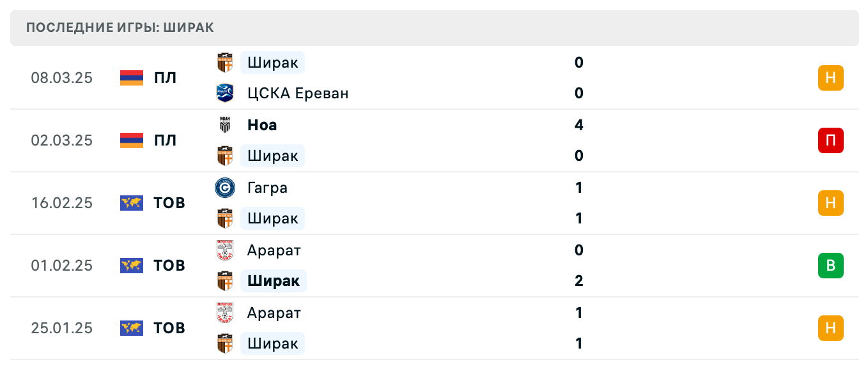Click the Ширак club crest logo

[225, 62]
